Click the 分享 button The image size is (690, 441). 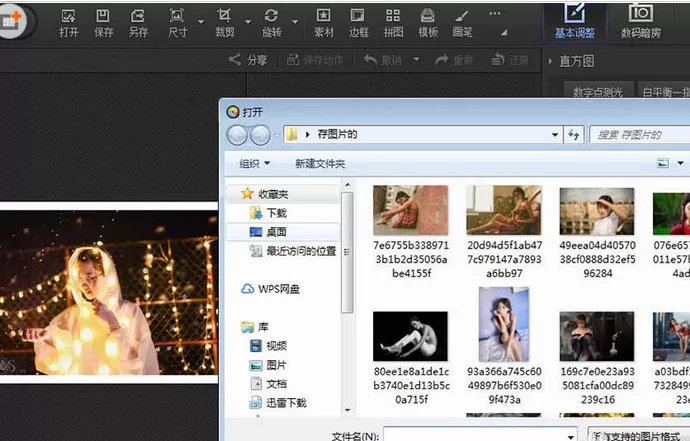pos(248,60)
